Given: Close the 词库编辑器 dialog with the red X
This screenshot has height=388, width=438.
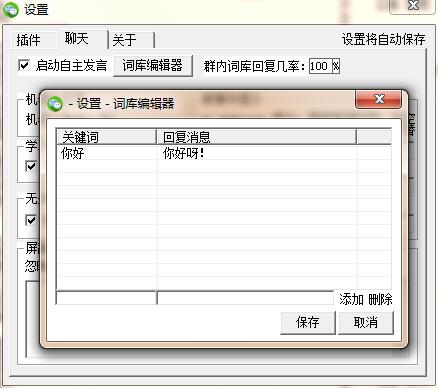Looking at the screenshot, I should click(x=378, y=99).
